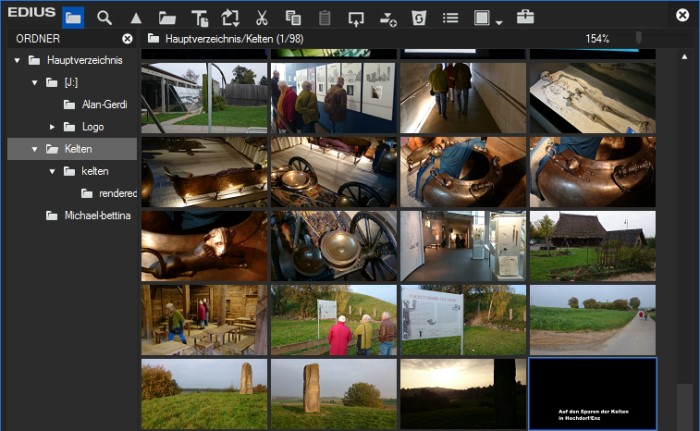Image resolution: width=700 pixels, height=431 pixels.
Task: Collapse the [J:] folder node
Action: 34,83
